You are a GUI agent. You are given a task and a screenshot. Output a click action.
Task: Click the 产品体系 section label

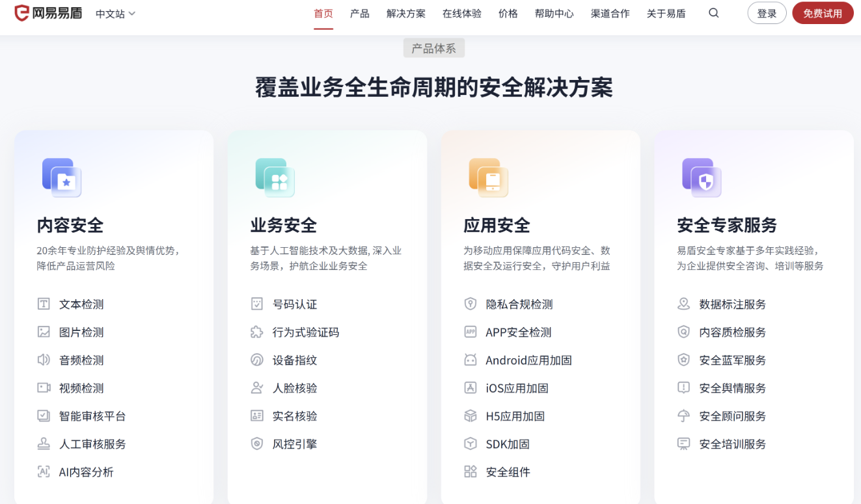tap(433, 49)
